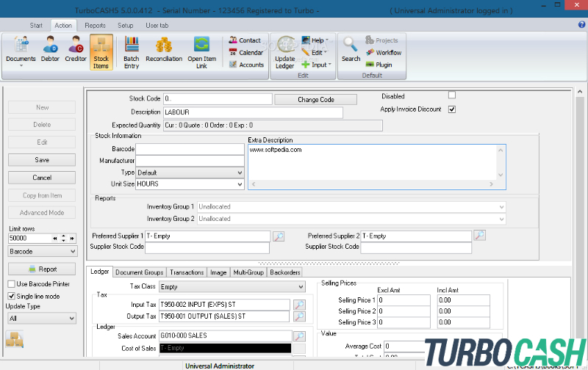Click the greyed Copy from Item button

42,195
